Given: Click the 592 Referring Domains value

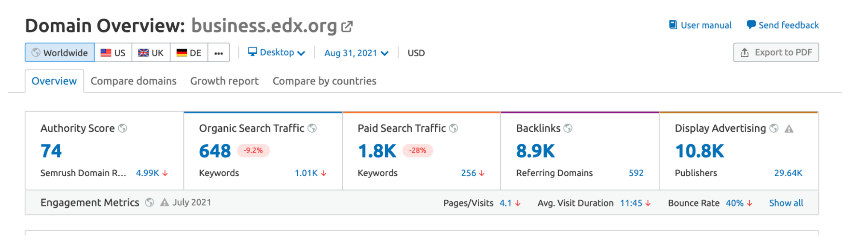Looking at the screenshot, I should (636, 173).
